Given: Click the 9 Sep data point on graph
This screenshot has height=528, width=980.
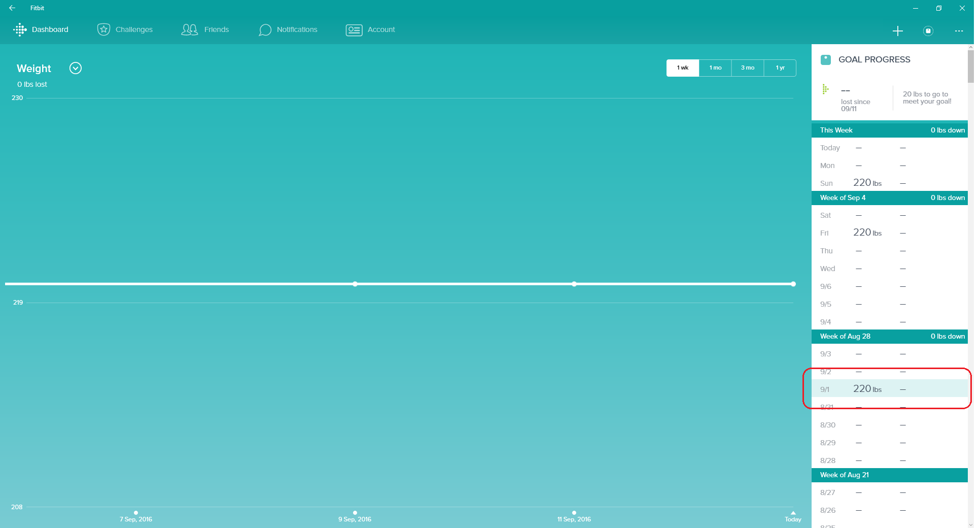Looking at the screenshot, I should tap(355, 284).
